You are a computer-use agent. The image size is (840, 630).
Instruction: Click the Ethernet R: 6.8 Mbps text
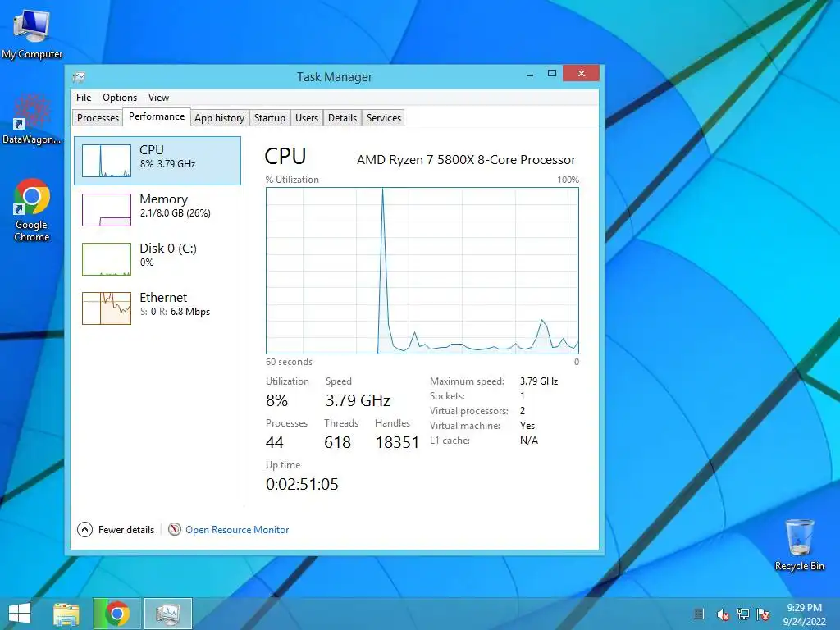pos(185,312)
